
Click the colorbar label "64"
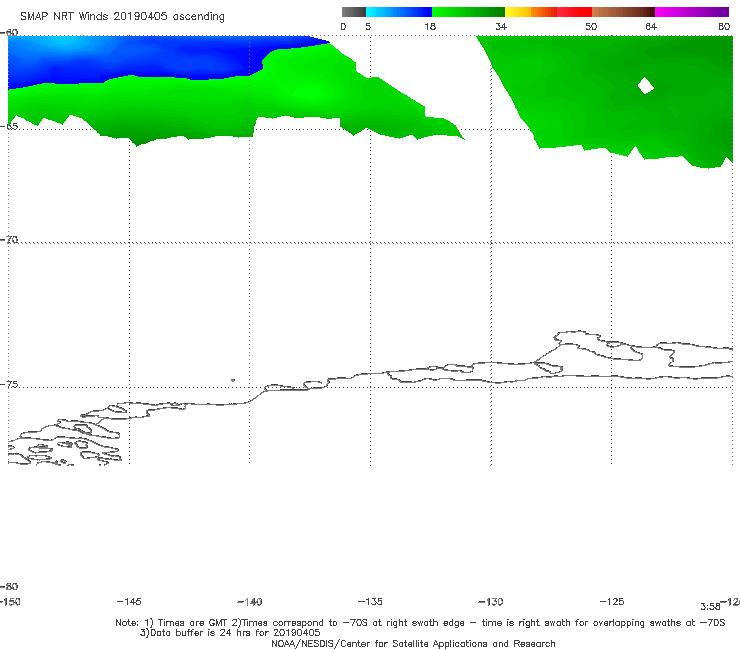click(651, 27)
